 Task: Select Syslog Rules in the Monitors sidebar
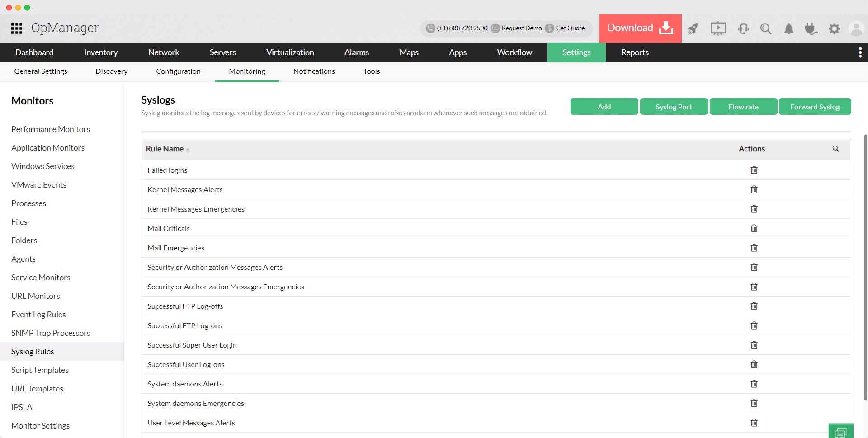[33, 351]
